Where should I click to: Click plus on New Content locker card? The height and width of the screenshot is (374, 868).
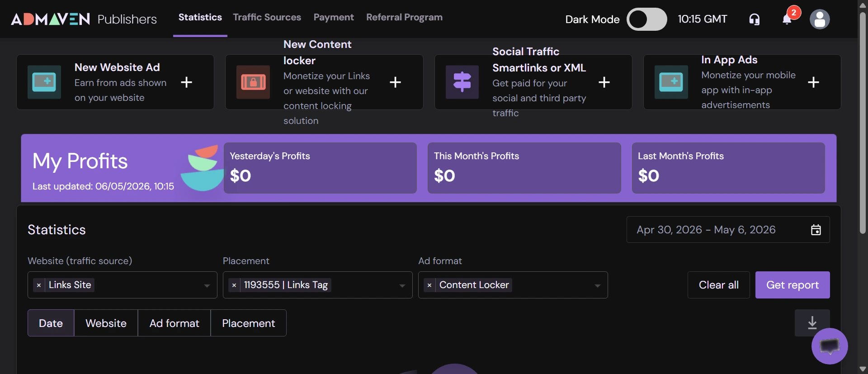395,82
